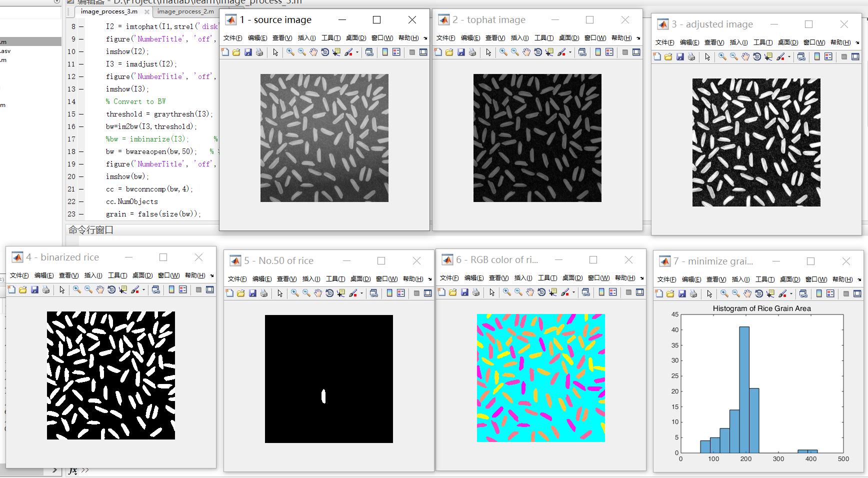This screenshot has width=868, height=478.
Task: Click the tallest histogram bar near 200
Action: 744,390
